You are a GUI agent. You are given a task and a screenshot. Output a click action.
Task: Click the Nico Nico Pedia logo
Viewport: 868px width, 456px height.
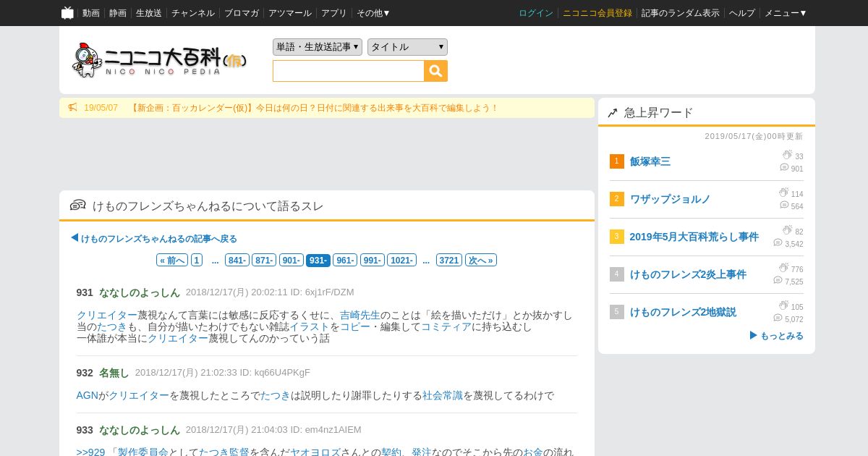coord(160,59)
